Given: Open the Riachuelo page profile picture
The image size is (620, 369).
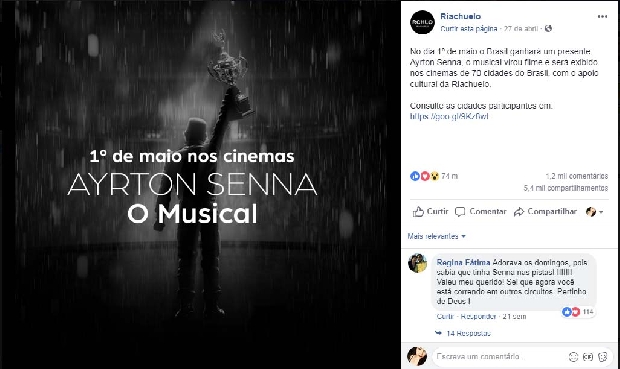Looking at the screenshot, I should click(422, 22).
